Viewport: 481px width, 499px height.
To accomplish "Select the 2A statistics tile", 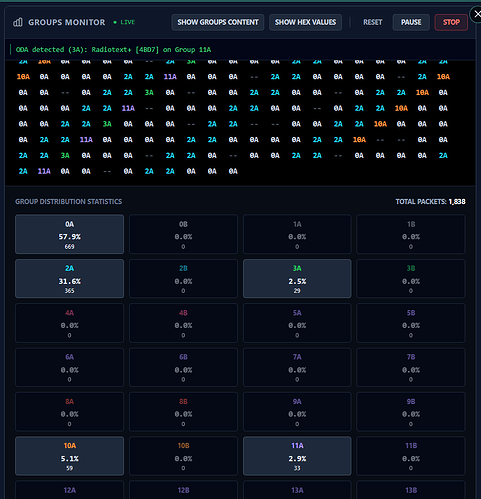I will click(69, 279).
